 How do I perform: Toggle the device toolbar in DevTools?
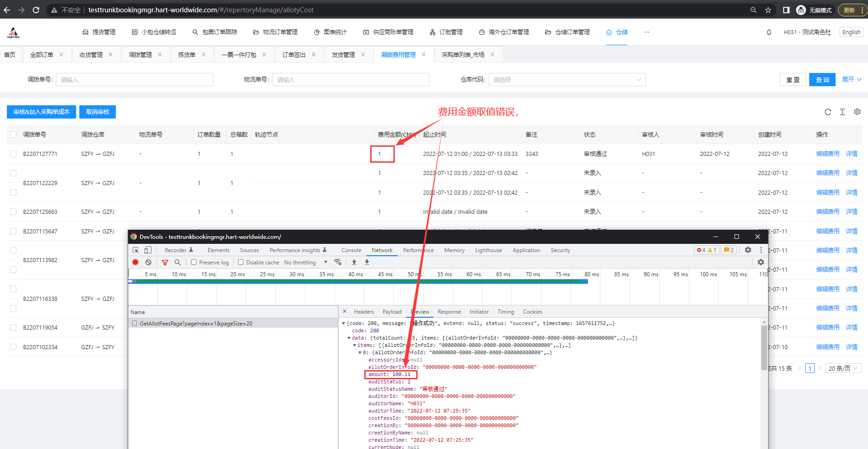148,250
